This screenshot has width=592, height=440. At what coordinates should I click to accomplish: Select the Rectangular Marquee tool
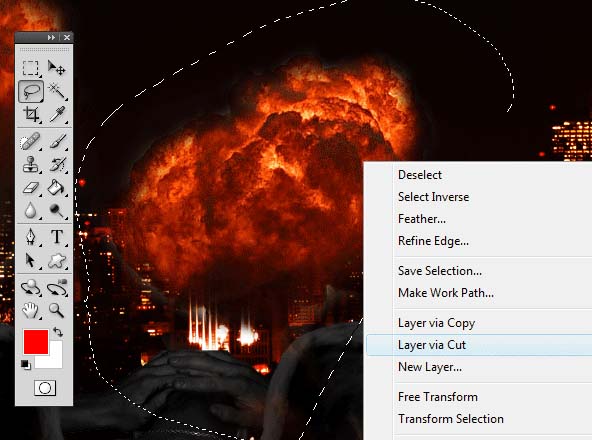tap(31, 68)
